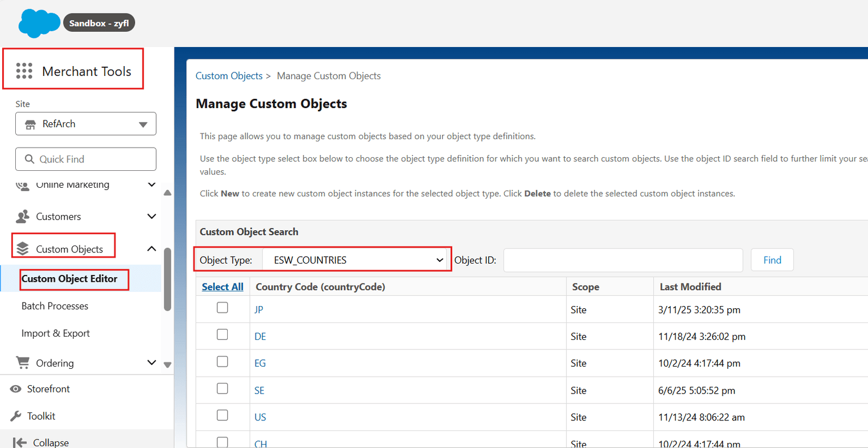Open the Merchant Tools app launcher grid icon
The height and width of the screenshot is (448, 868).
tap(24, 71)
